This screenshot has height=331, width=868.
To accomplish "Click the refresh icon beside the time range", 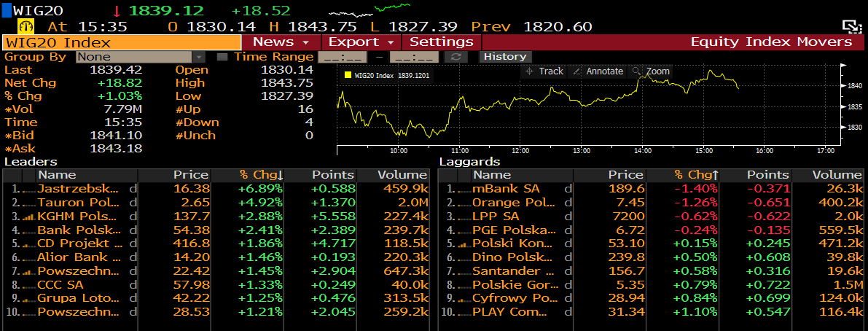I will [456, 57].
